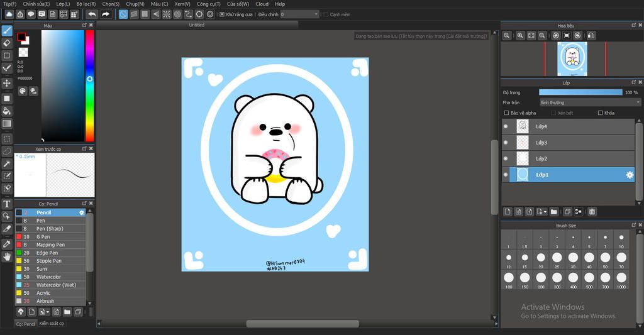This screenshot has height=335, width=644.
Task: Open Pencil brush settings gear
Action: (81, 212)
